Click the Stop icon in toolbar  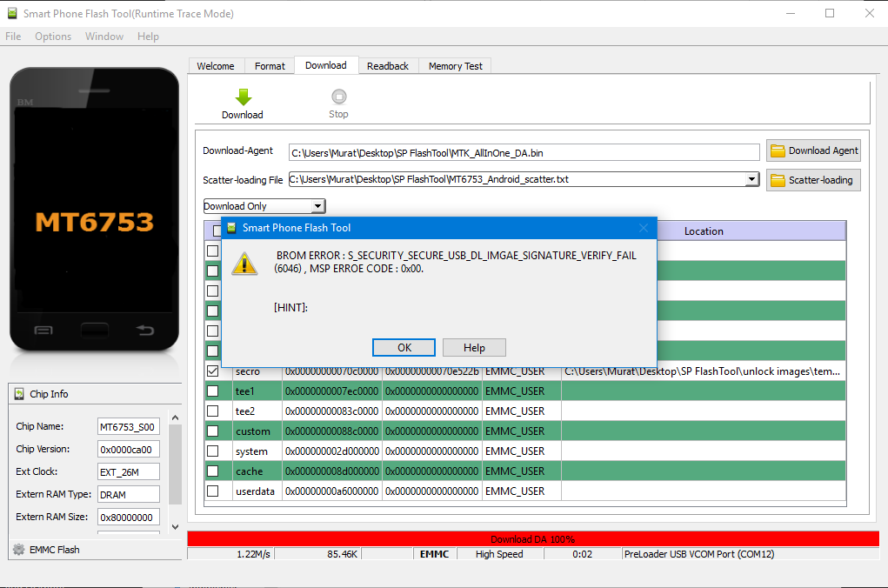click(x=338, y=97)
